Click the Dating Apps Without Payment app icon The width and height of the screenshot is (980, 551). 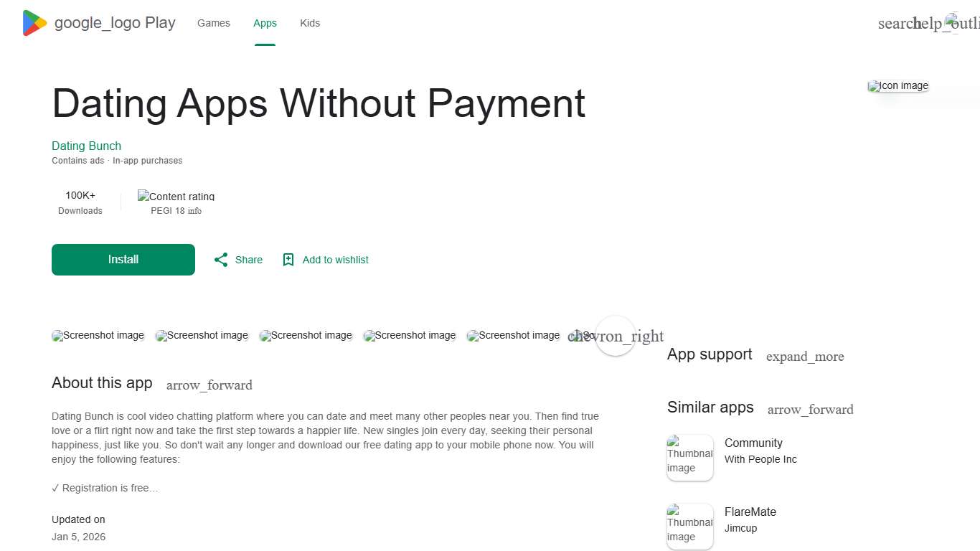pyautogui.click(x=897, y=85)
